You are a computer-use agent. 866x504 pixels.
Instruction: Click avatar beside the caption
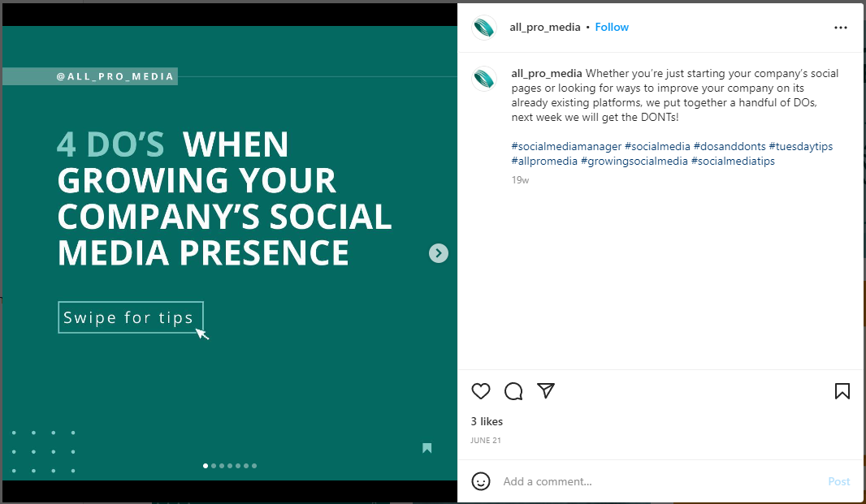[x=484, y=79]
